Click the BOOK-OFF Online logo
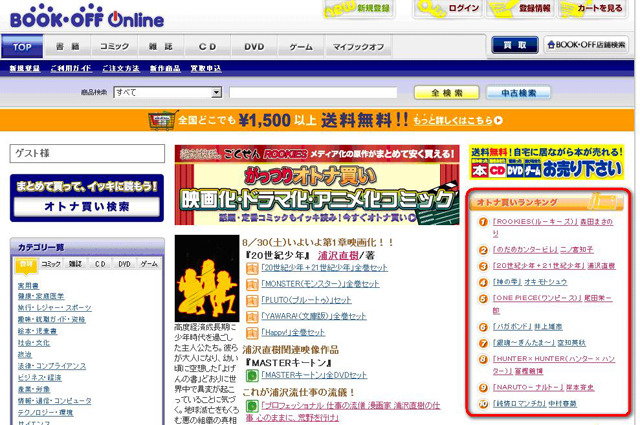This screenshot has width=640, height=425. pyautogui.click(x=87, y=17)
